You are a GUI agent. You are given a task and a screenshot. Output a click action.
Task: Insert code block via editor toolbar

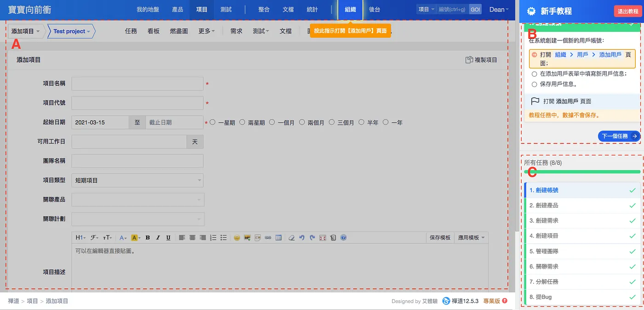coord(258,238)
